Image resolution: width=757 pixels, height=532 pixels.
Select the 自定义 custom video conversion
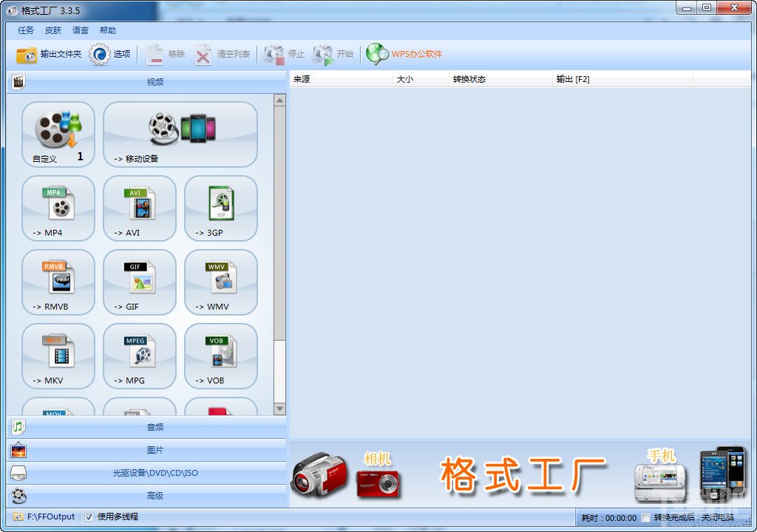[58, 134]
